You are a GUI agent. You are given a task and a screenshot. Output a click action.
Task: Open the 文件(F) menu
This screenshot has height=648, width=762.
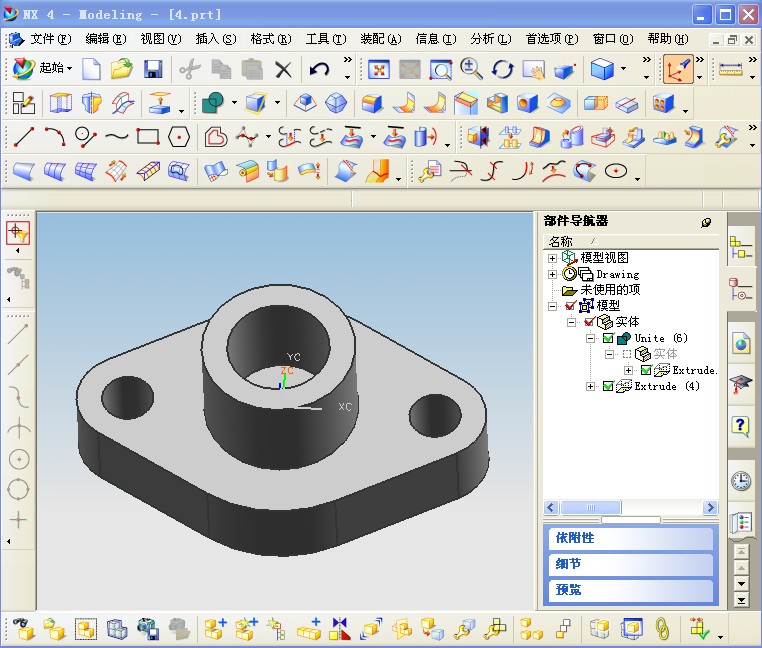(51, 39)
